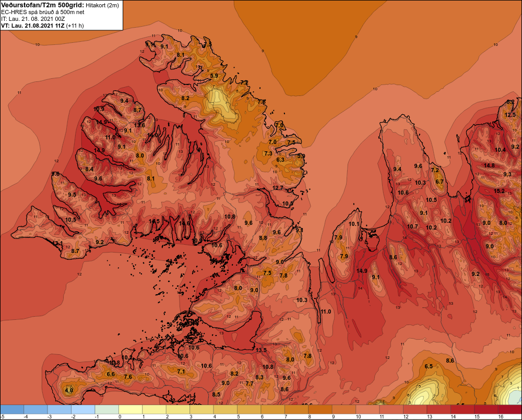
Task: Click the 10.4 temperature value
Action: click(500, 150)
